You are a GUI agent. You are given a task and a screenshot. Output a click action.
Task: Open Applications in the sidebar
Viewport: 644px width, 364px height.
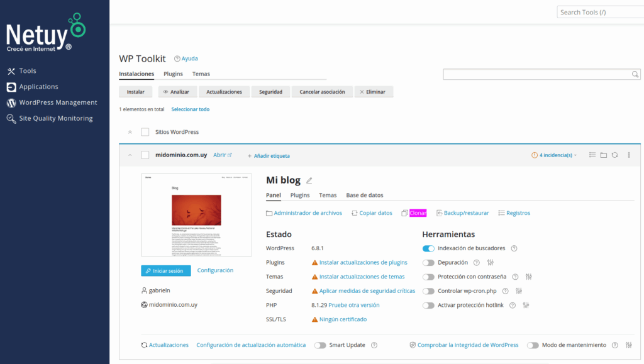[x=33, y=87]
